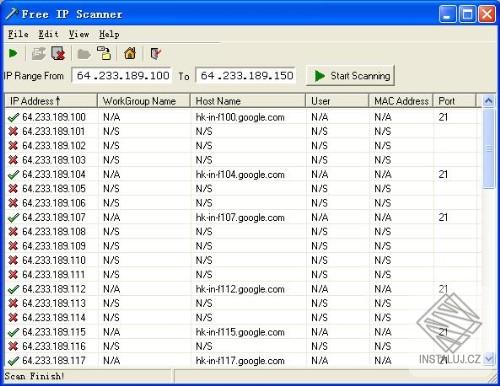
Task: Click the options notepad toolbar icon
Action: click(x=104, y=53)
